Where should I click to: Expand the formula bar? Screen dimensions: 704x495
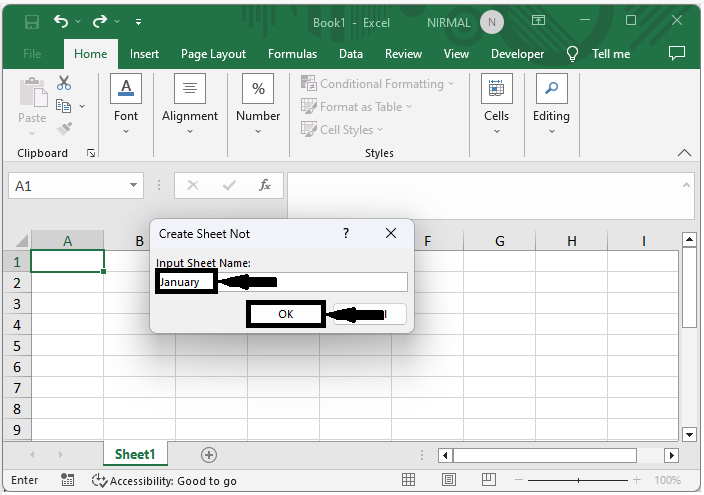tap(686, 185)
